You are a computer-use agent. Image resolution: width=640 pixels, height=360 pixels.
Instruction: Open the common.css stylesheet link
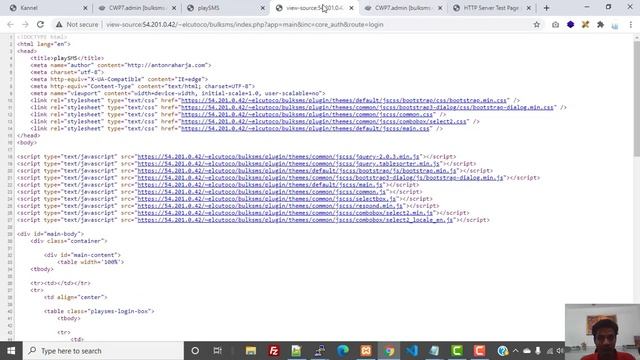[x=307, y=114]
